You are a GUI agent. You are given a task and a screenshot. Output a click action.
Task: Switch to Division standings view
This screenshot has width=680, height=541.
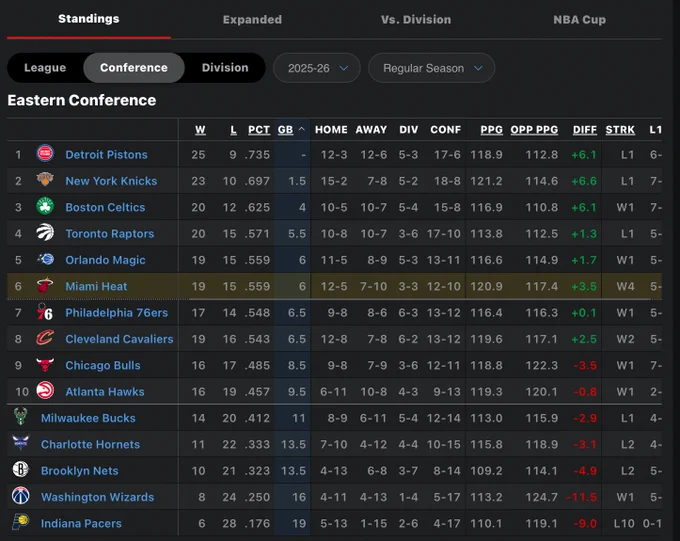(x=225, y=68)
